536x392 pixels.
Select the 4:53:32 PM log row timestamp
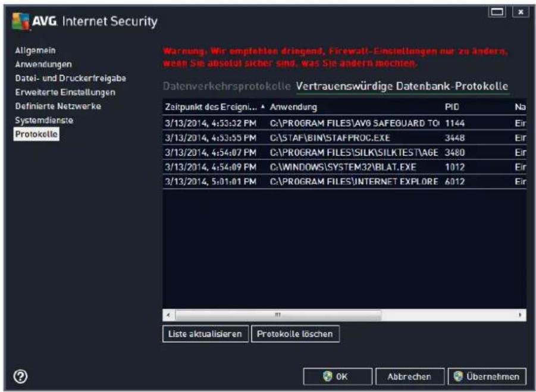(211, 123)
